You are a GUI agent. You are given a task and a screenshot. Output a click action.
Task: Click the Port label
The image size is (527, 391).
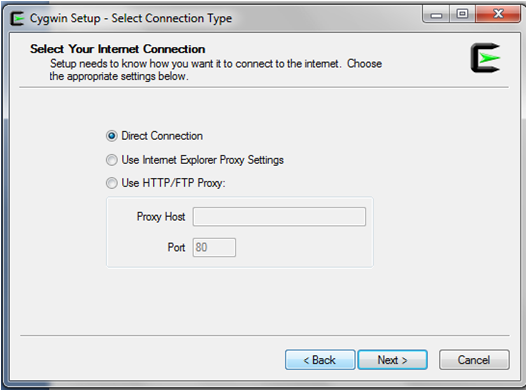coord(176,247)
